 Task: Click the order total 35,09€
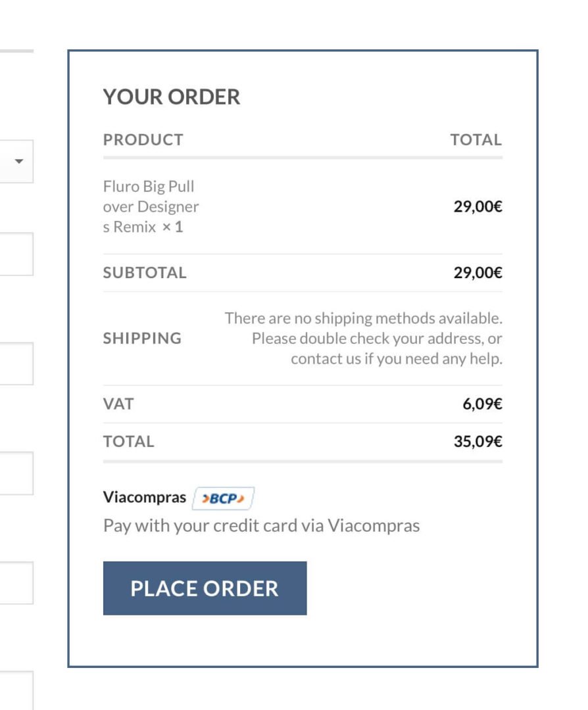(x=478, y=441)
